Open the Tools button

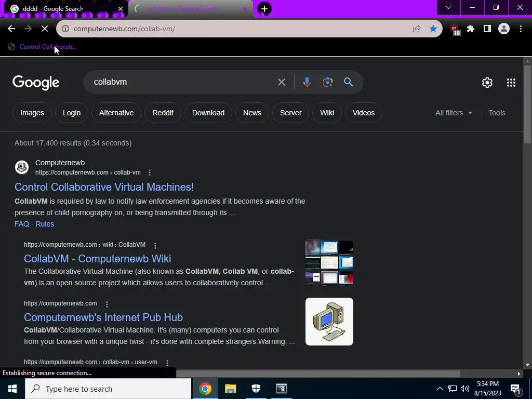pyautogui.click(x=497, y=113)
